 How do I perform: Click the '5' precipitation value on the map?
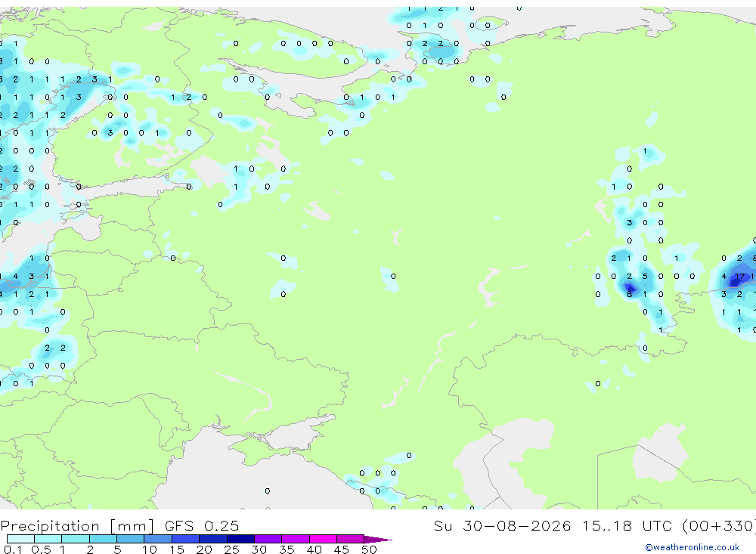tap(645, 277)
